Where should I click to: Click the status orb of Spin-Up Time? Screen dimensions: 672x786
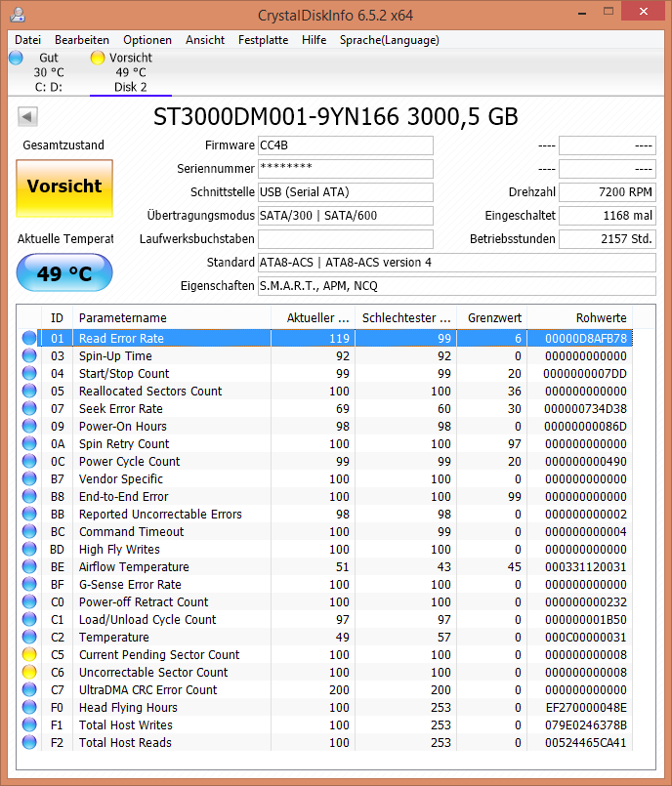[x=29, y=356]
